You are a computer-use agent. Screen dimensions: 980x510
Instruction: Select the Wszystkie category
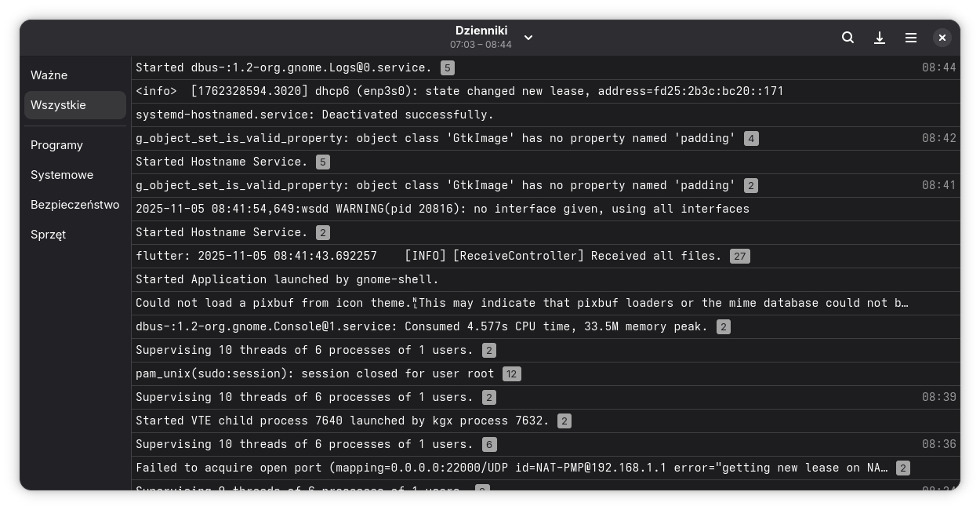tap(59, 105)
